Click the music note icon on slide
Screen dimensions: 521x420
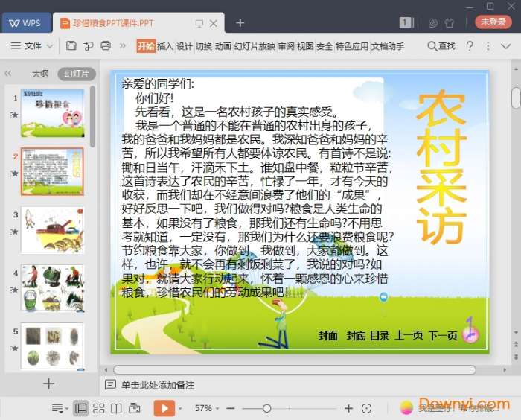click(471, 330)
